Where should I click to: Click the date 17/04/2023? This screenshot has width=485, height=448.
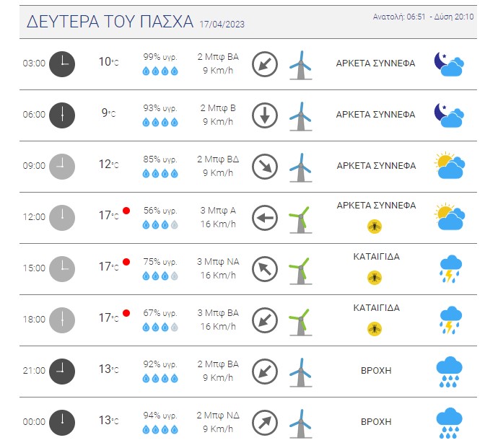(222, 25)
